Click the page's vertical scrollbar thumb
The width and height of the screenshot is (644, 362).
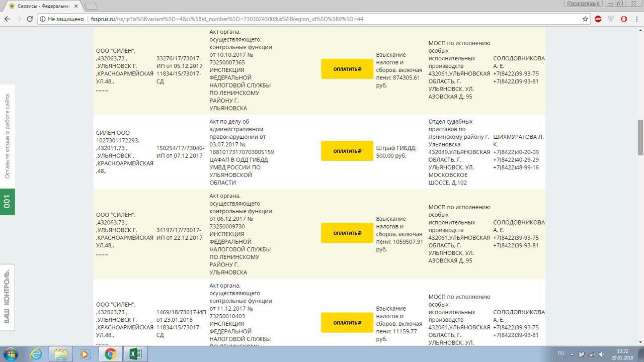tap(640, 137)
